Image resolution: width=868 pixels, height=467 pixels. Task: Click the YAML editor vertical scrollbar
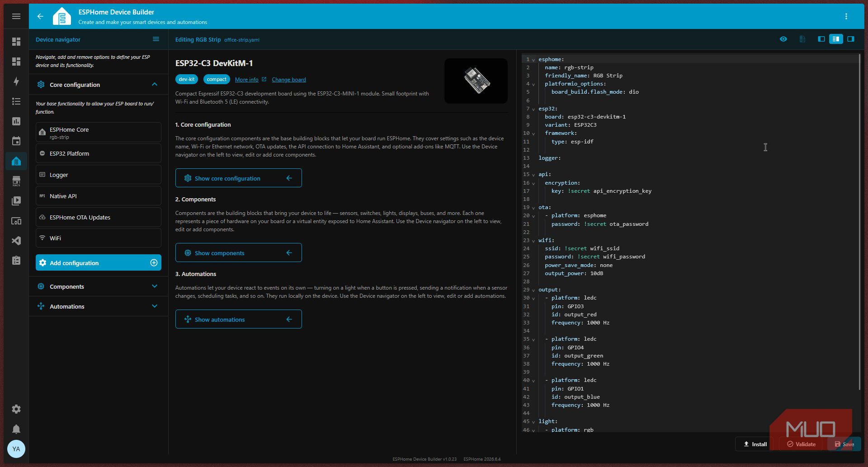[859, 222]
